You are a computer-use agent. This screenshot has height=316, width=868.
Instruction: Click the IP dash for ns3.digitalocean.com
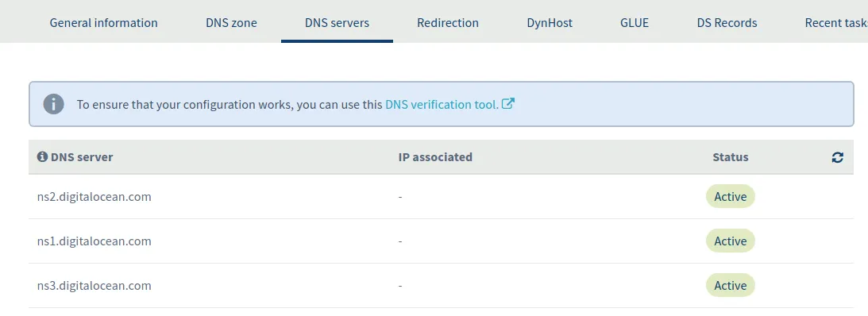click(x=399, y=286)
